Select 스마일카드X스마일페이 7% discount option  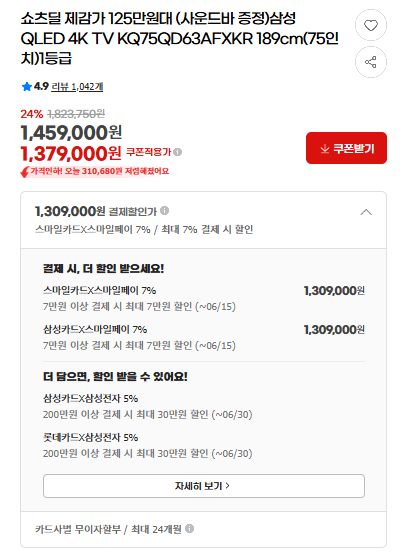204,298
